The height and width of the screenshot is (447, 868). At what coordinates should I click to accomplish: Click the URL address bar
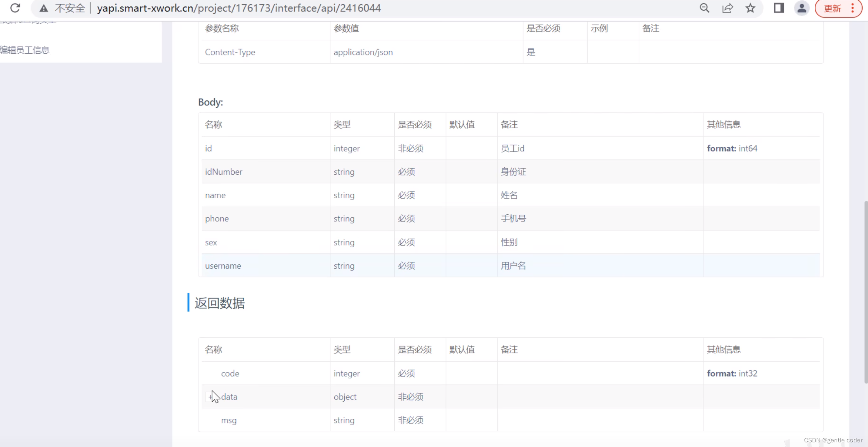[239, 8]
